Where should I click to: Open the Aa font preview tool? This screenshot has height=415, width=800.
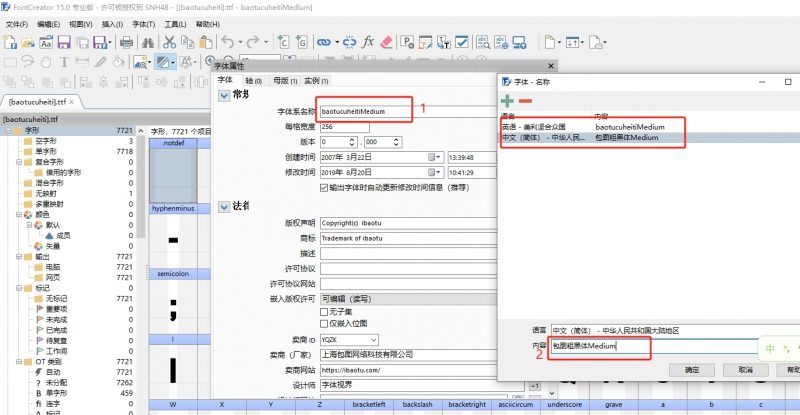tap(46, 42)
